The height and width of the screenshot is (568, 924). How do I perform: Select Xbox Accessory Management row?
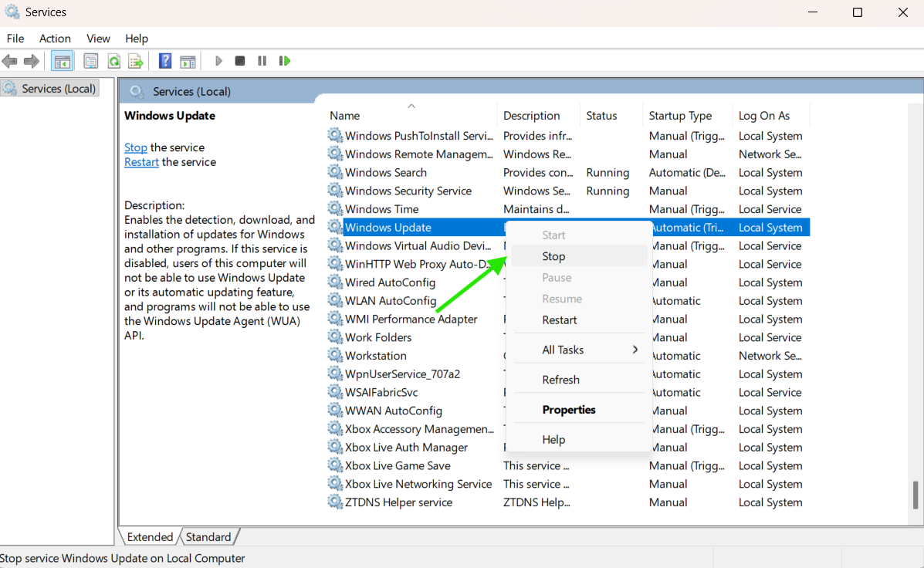pos(569,429)
